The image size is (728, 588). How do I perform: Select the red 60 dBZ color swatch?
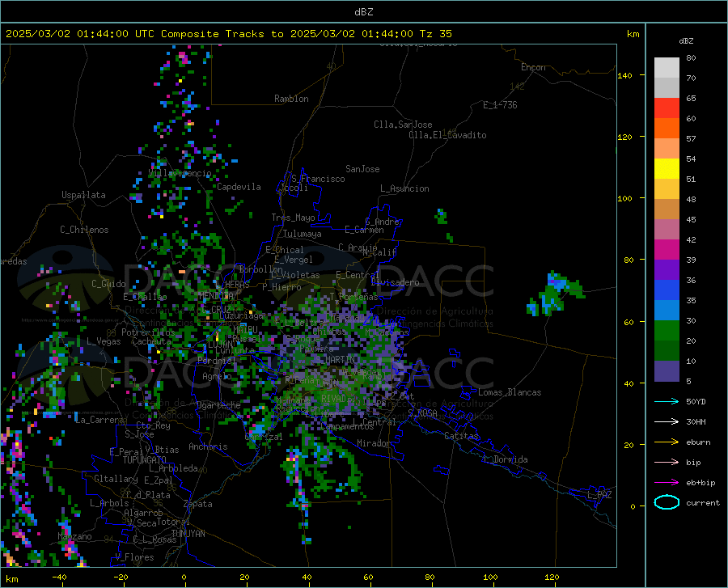coord(667,108)
